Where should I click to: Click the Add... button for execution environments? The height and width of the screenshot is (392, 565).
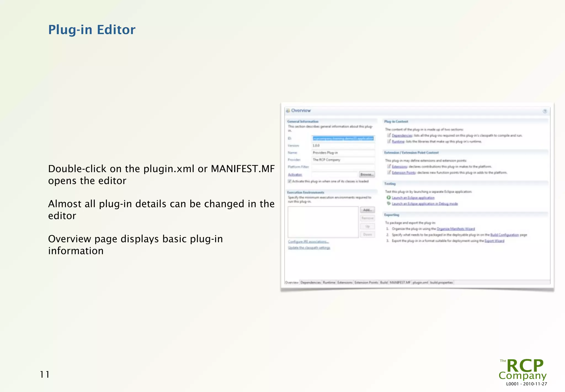[367, 210]
